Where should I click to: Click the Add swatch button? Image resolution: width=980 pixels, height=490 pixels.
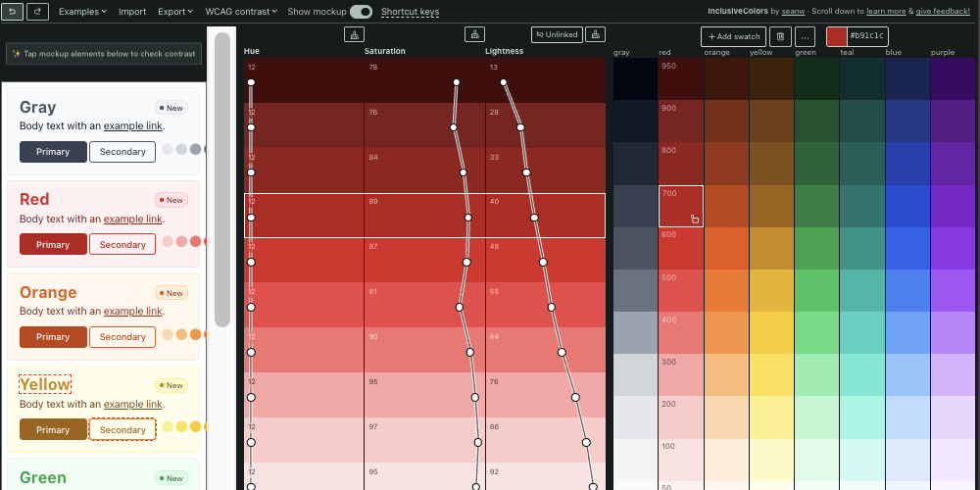[x=733, y=37]
